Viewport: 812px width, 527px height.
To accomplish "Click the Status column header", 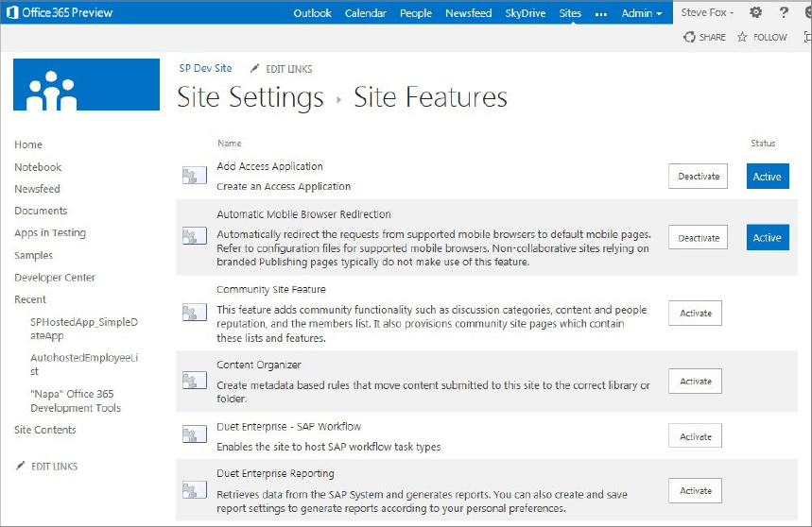I will pos(764,144).
